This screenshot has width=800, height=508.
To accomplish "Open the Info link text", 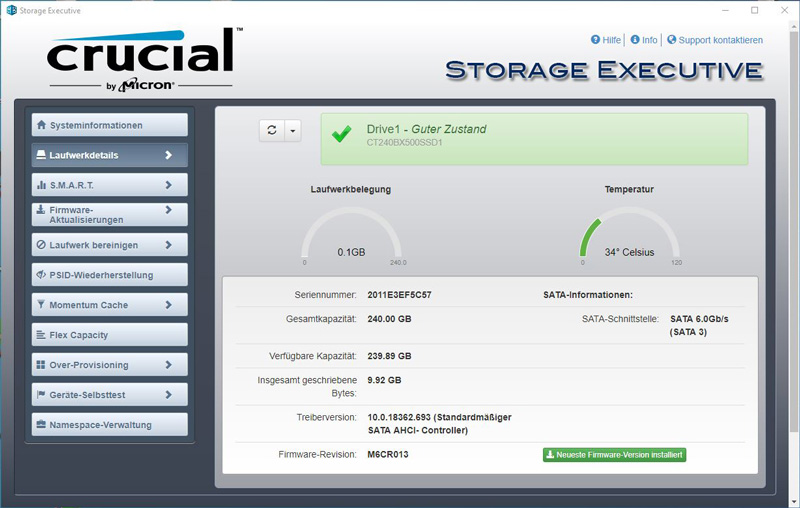I will pos(649,40).
